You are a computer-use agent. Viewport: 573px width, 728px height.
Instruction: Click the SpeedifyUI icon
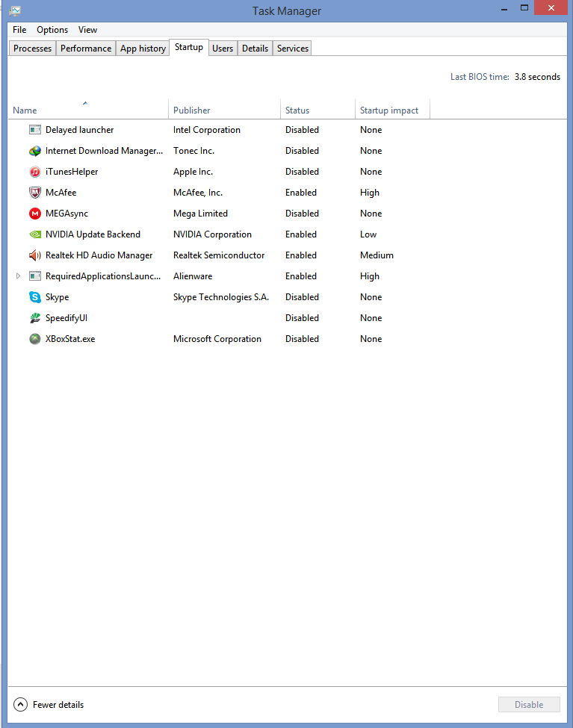(x=35, y=318)
